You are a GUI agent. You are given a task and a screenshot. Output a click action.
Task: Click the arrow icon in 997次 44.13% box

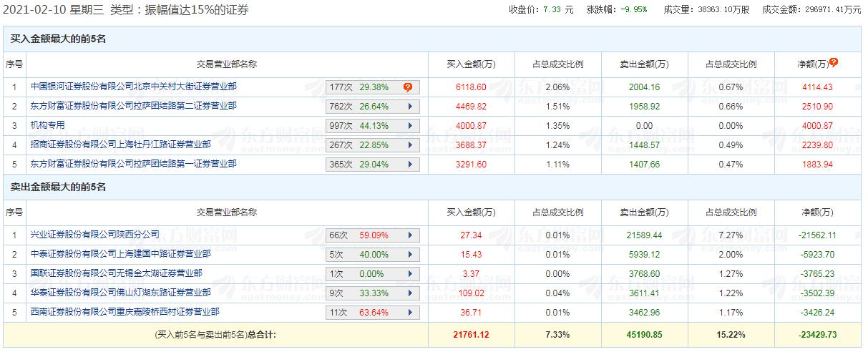pyautogui.click(x=410, y=126)
